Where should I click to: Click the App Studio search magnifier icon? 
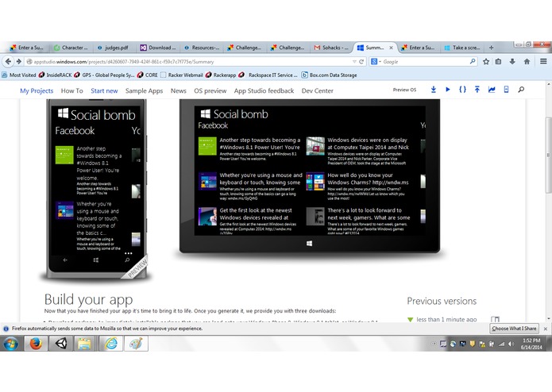pyautogui.click(x=521, y=90)
